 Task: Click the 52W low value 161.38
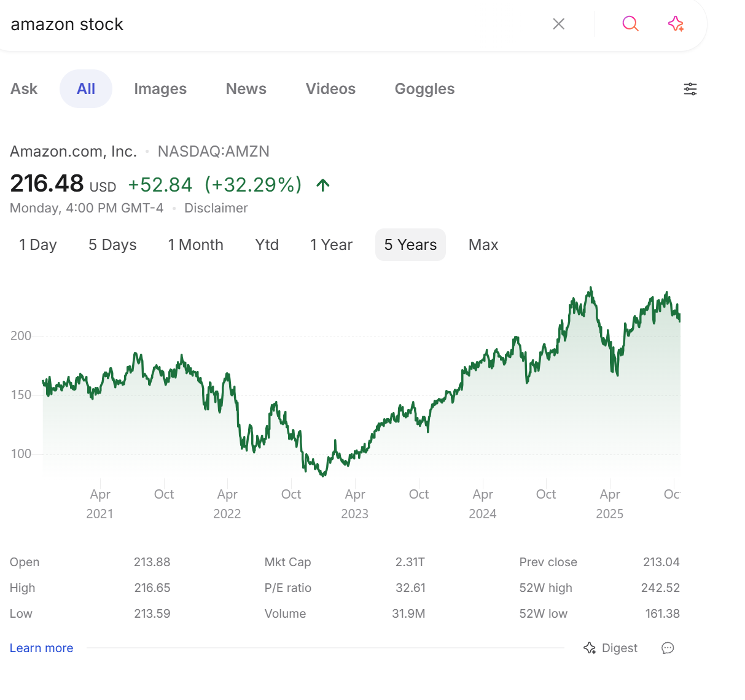click(663, 613)
